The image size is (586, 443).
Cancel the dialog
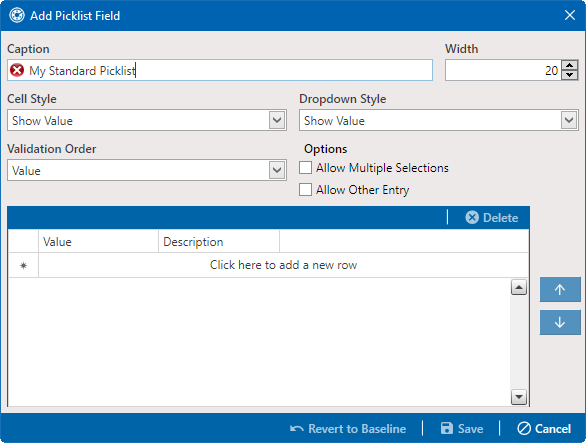click(x=544, y=428)
